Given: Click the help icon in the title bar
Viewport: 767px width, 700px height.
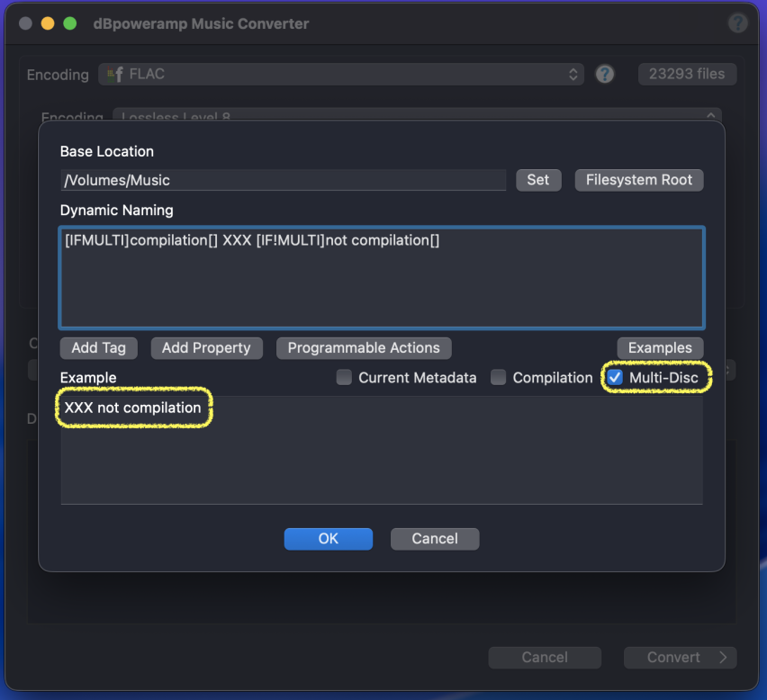Looking at the screenshot, I should [737, 23].
